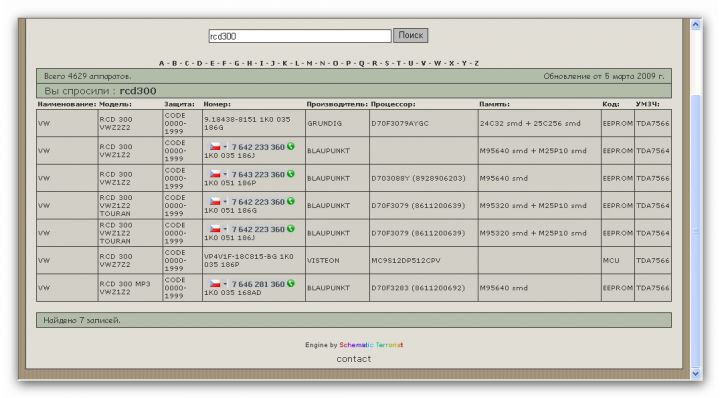Image resolution: width=720 pixels, height=398 pixels.
Task: Click the Поиск search button
Action: (411, 35)
